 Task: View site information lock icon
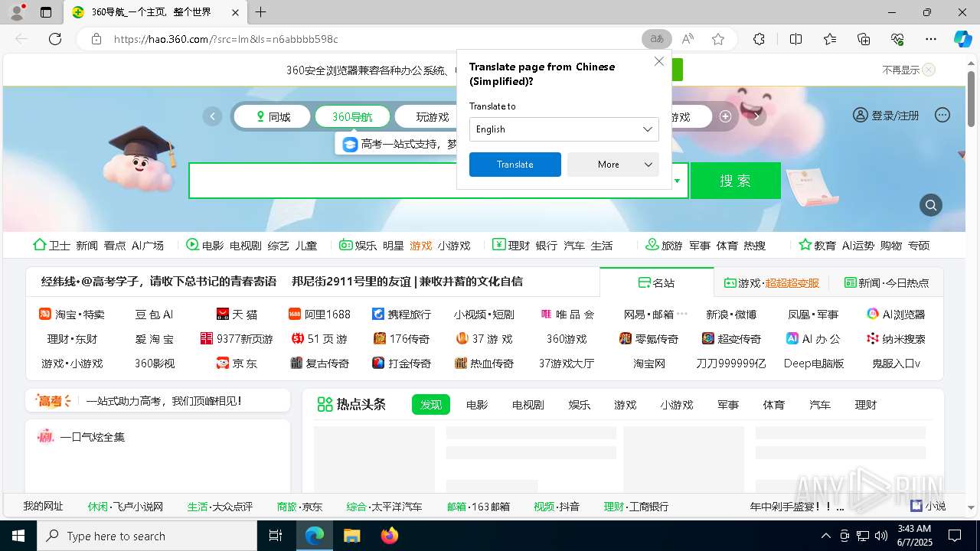click(96, 39)
